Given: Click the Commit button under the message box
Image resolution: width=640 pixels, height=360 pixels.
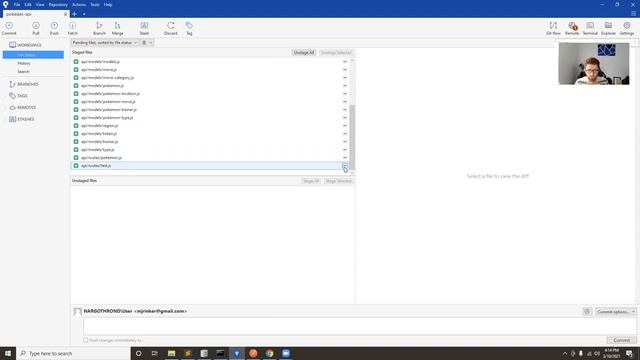Looking at the screenshot, I should tap(621, 340).
